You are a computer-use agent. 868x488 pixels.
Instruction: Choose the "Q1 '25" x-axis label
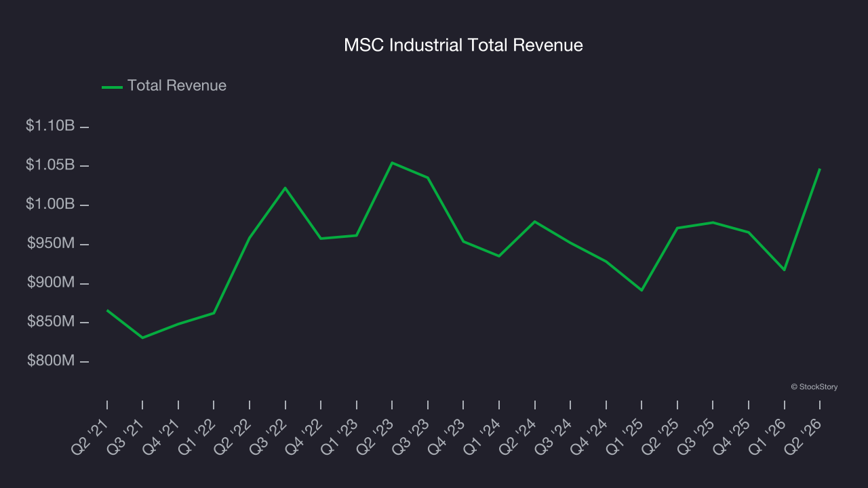pos(625,436)
